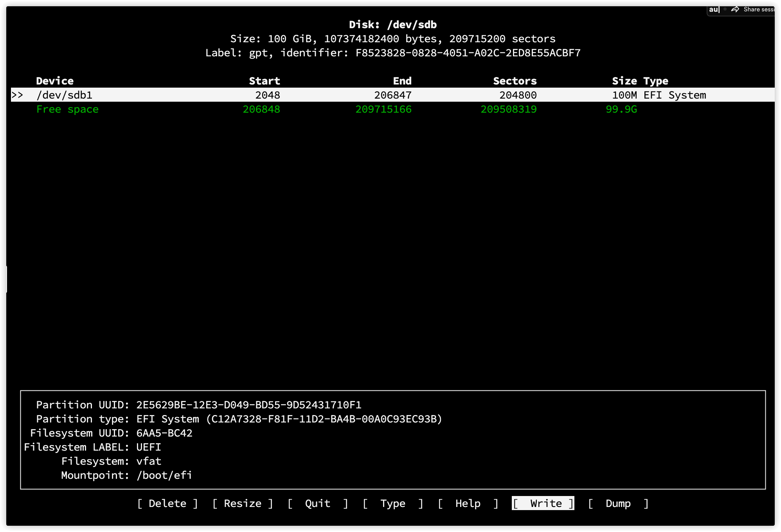Image resolution: width=781 pixels, height=532 pixels.
Task: Select the /dev/sdb1 partition row
Action: (x=65, y=95)
